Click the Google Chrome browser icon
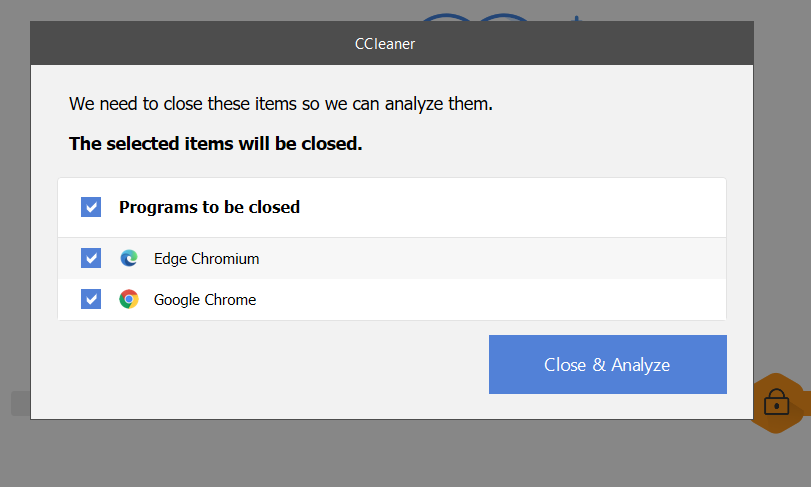 point(129,299)
